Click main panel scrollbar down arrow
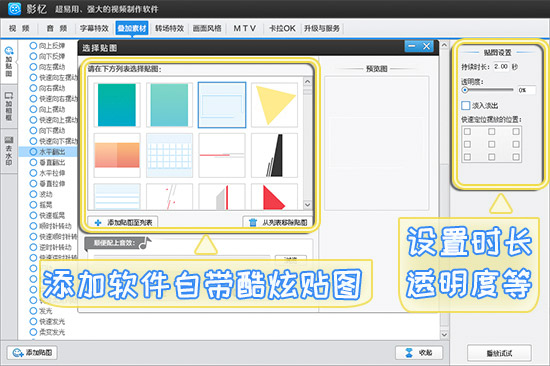Image resolution: width=550 pixels, height=366 pixels. [444, 334]
